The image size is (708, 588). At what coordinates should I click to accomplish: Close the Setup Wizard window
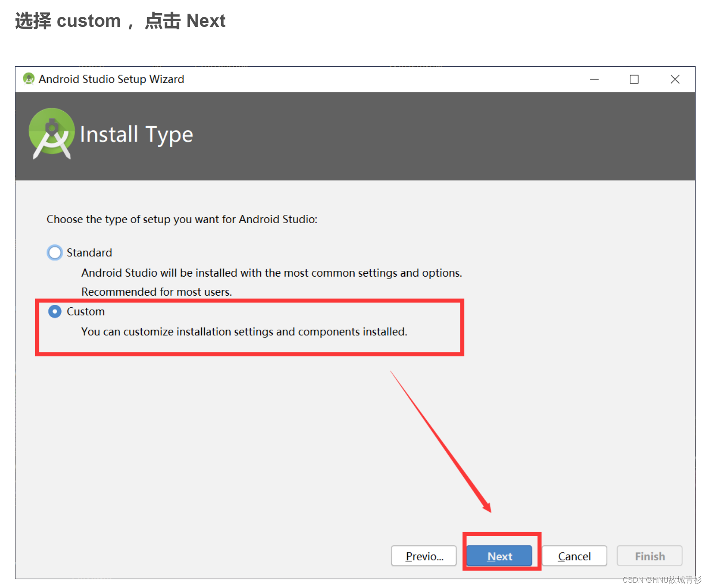(x=675, y=79)
